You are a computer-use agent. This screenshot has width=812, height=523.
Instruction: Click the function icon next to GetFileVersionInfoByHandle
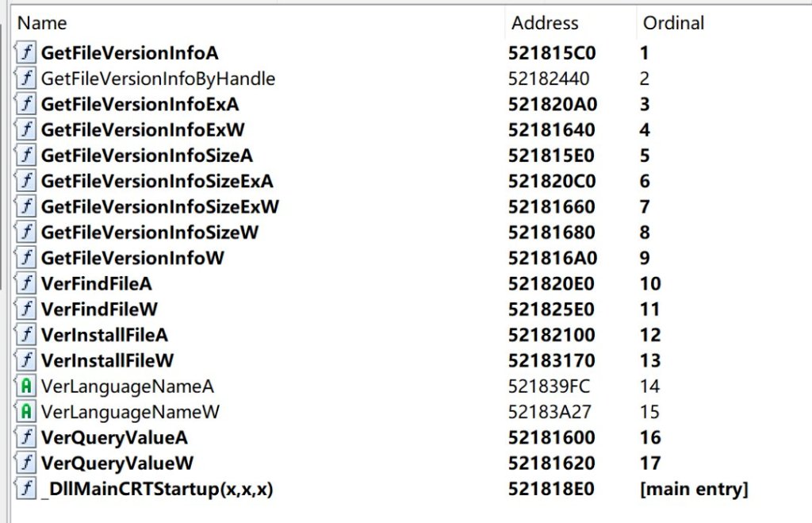26,79
